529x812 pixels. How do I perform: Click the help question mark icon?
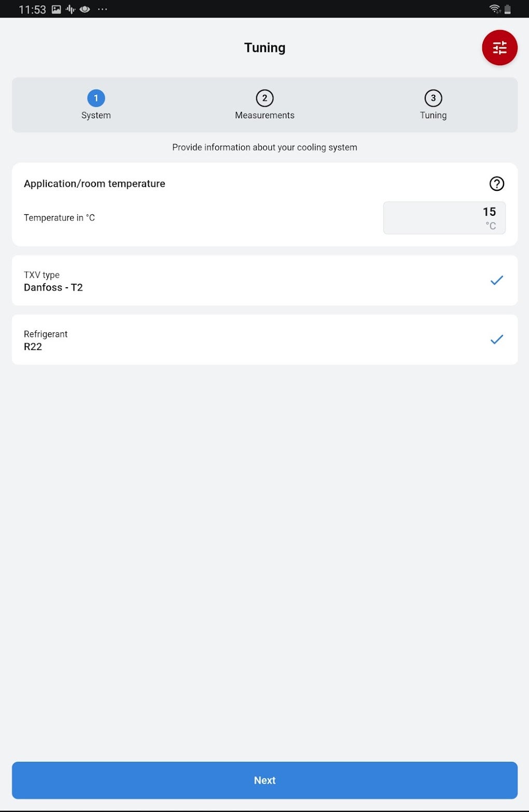click(x=496, y=184)
